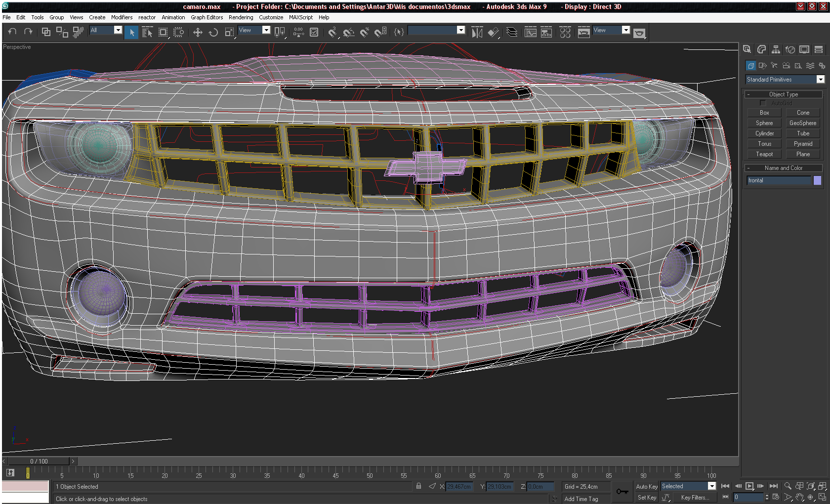Toggle the 3D Snaps magnet
Viewport: 830px width, 504px height.
[333, 32]
